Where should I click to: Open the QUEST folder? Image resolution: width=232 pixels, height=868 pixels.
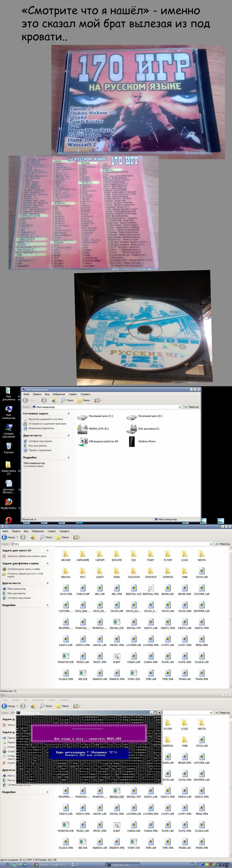coord(100,571)
